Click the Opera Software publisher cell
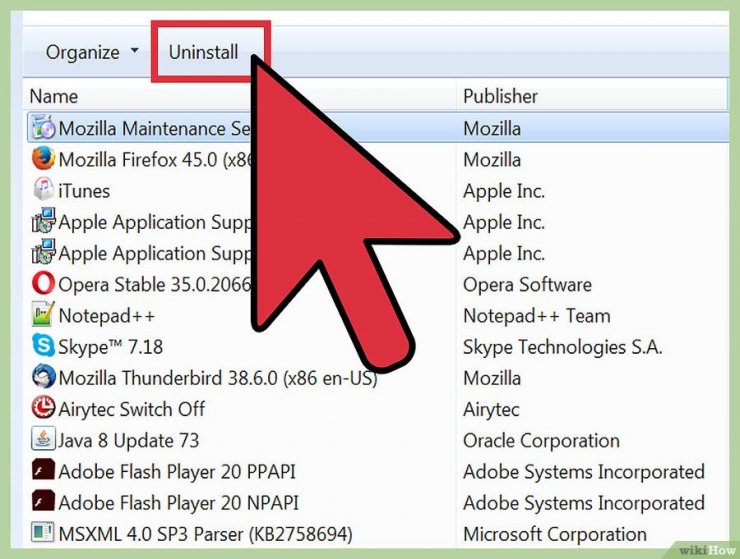 (x=527, y=284)
